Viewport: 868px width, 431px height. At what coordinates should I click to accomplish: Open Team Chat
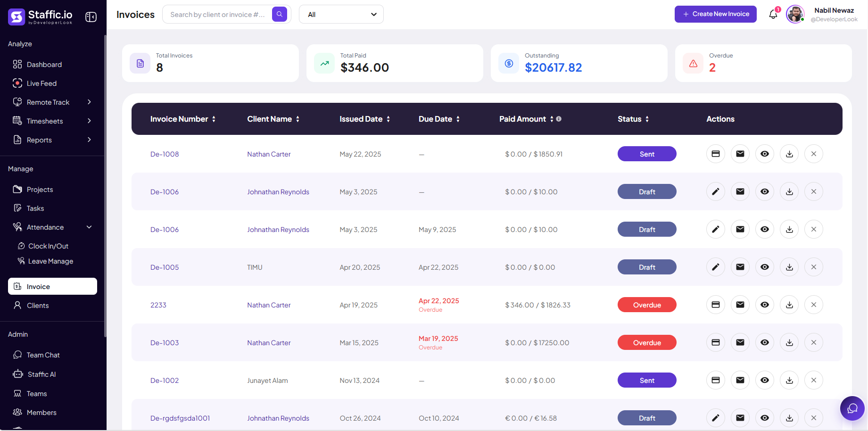(43, 355)
